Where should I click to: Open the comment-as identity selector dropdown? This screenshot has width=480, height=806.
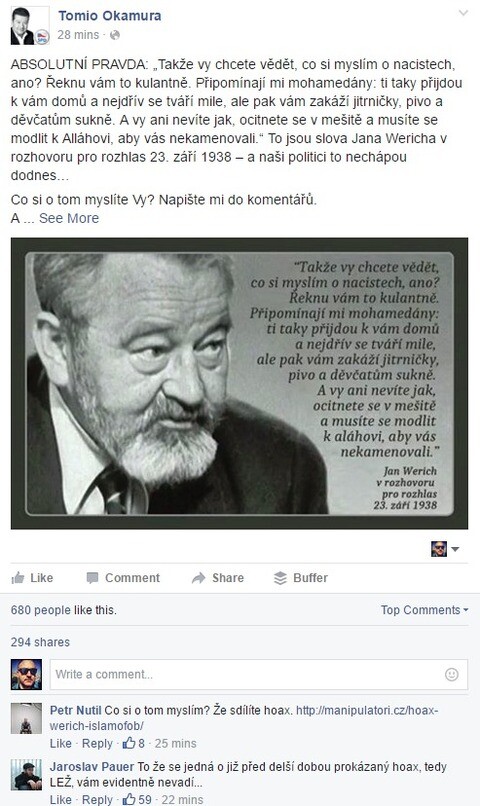coord(445,549)
